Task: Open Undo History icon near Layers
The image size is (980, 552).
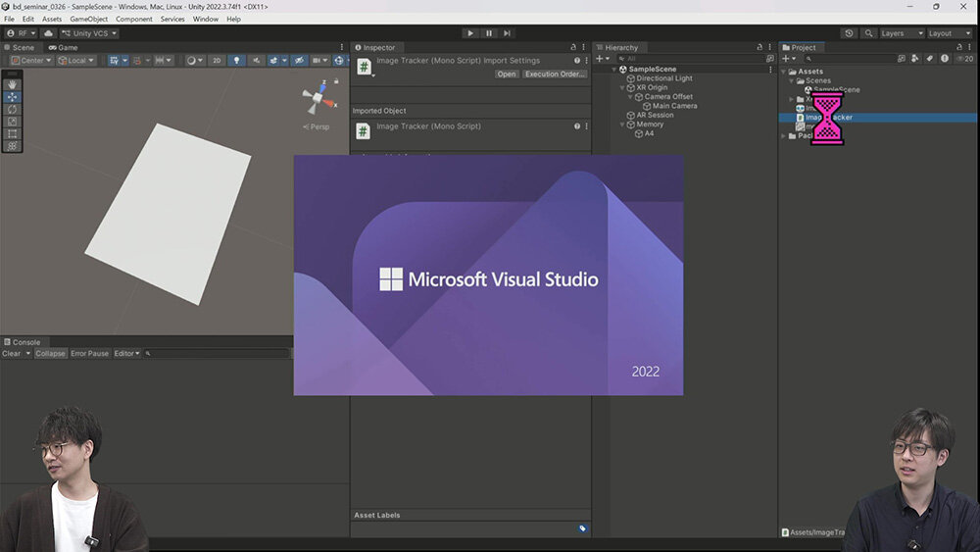Action: pos(849,33)
